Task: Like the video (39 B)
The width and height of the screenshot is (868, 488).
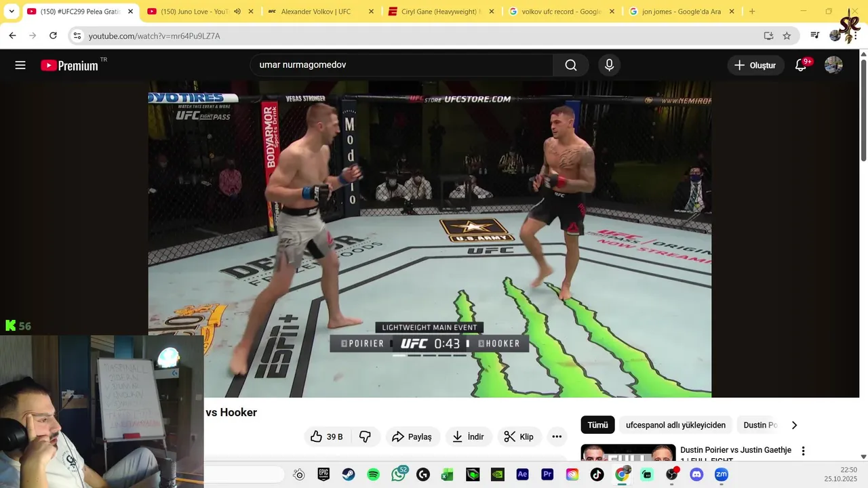Action: pos(326,436)
